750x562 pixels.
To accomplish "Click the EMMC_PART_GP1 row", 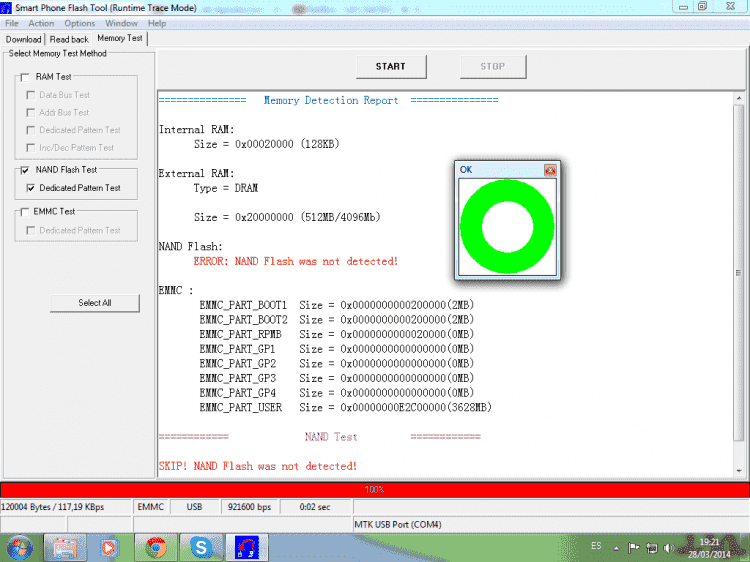I will (337, 349).
